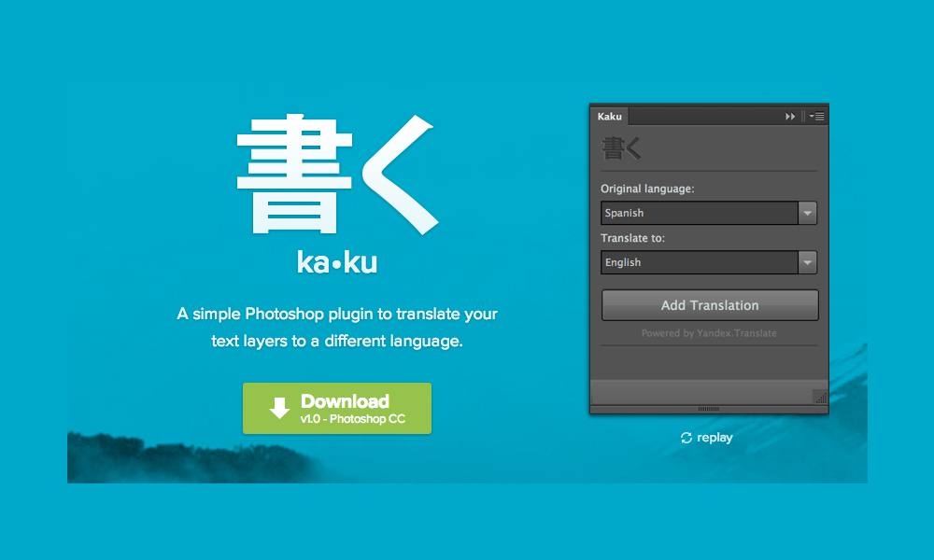Collapse the panel with double-arrow icon
Image resolution: width=934 pixels, height=560 pixels.
pyautogui.click(x=790, y=116)
